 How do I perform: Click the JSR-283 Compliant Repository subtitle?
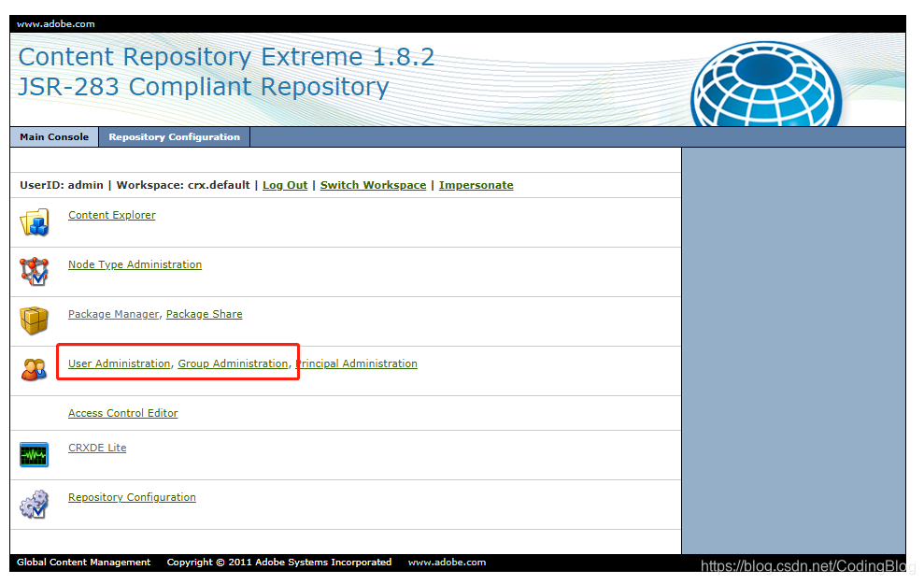point(204,87)
